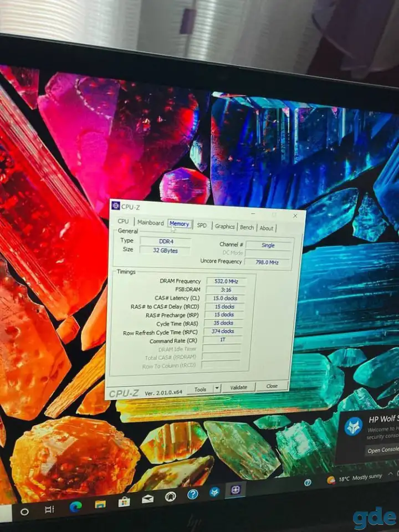Open File Explorer from the taskbar
Viewport: 399px width, 532px height.
tap(100, 504)
